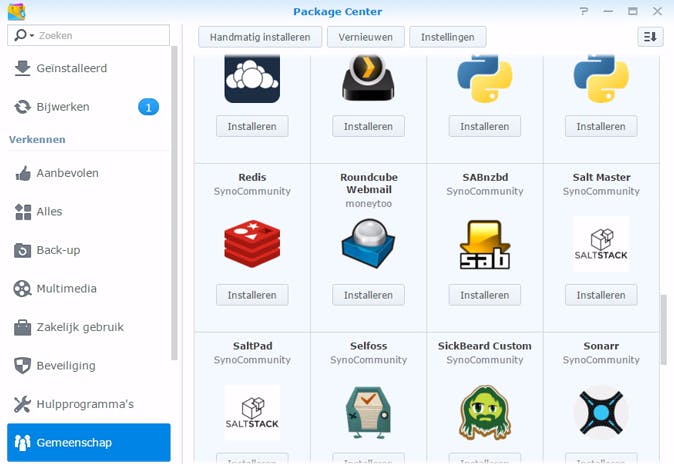Image resolution: width=674 pixels, height=464 pixels.
Task: Select the Alles category
Action: pyautogui.click(x=89, y=212)
